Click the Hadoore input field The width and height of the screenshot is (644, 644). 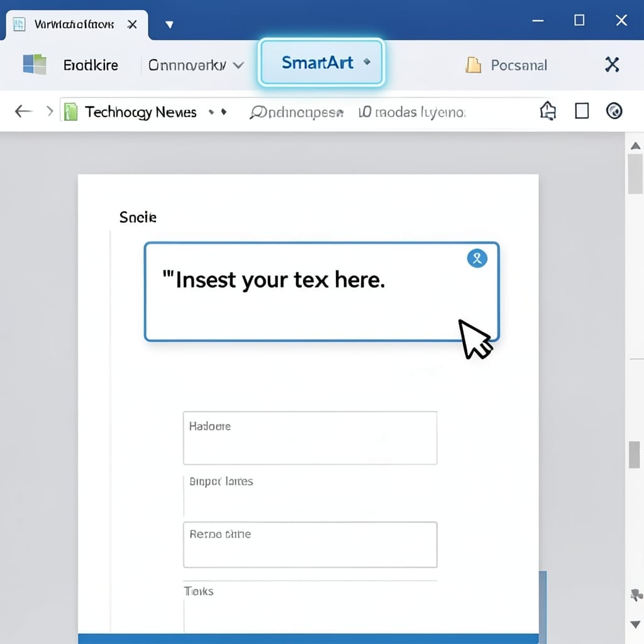tap(310, 438)
